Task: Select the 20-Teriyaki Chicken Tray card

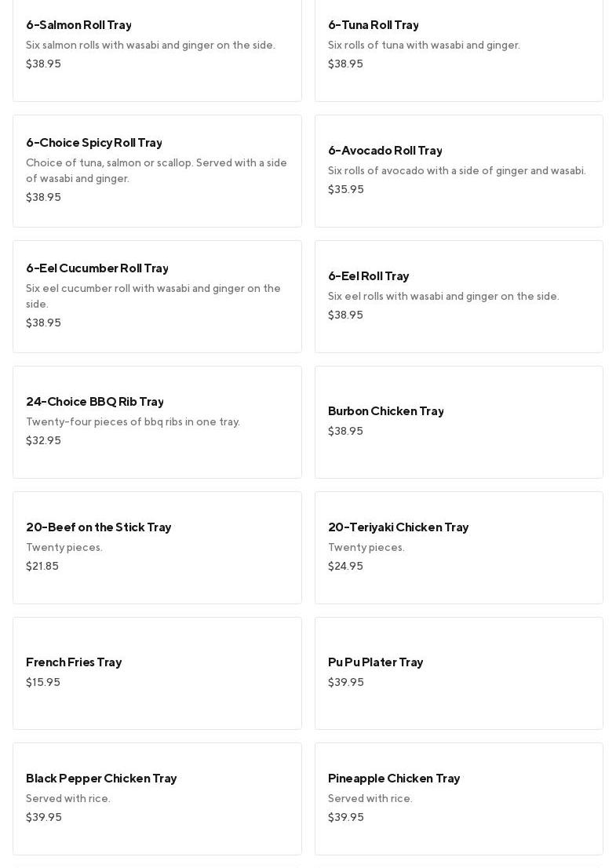Action: [399, 527]
